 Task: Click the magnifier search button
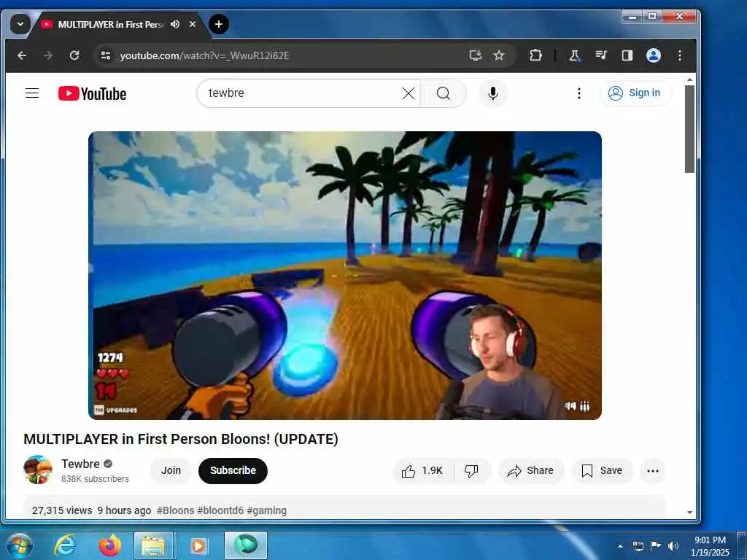click(x=444, y=93)
